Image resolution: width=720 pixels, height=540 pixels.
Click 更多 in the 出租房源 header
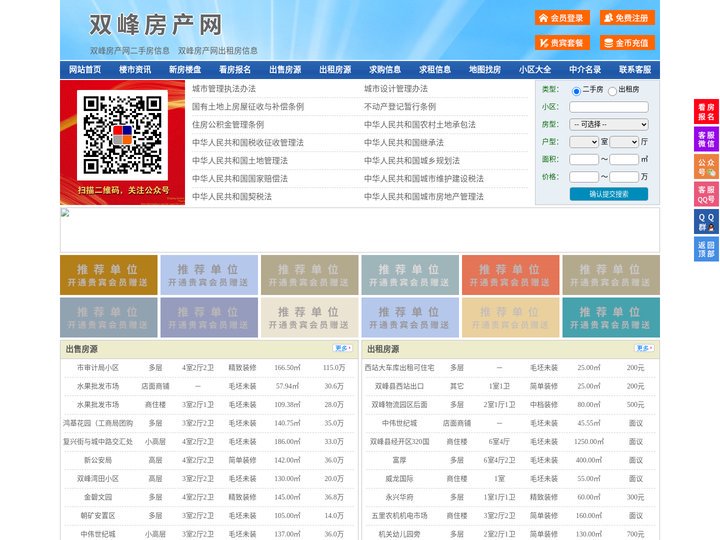point(644,349)
